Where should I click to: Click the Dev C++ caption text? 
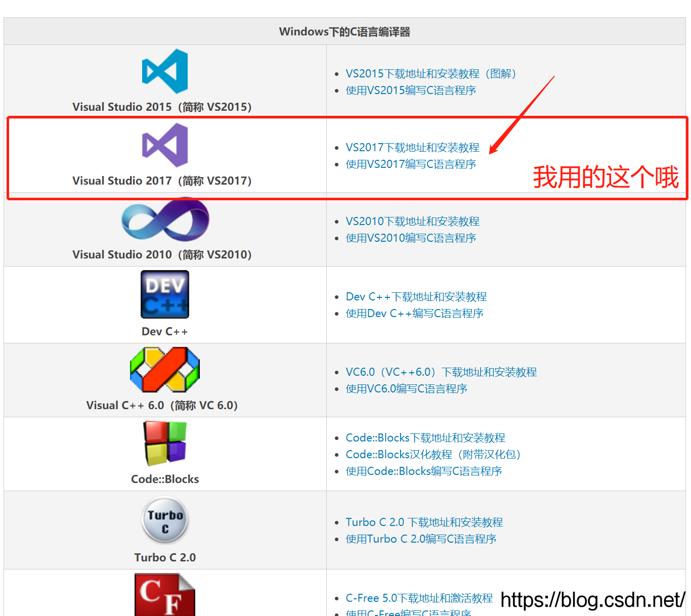(165, 332)
